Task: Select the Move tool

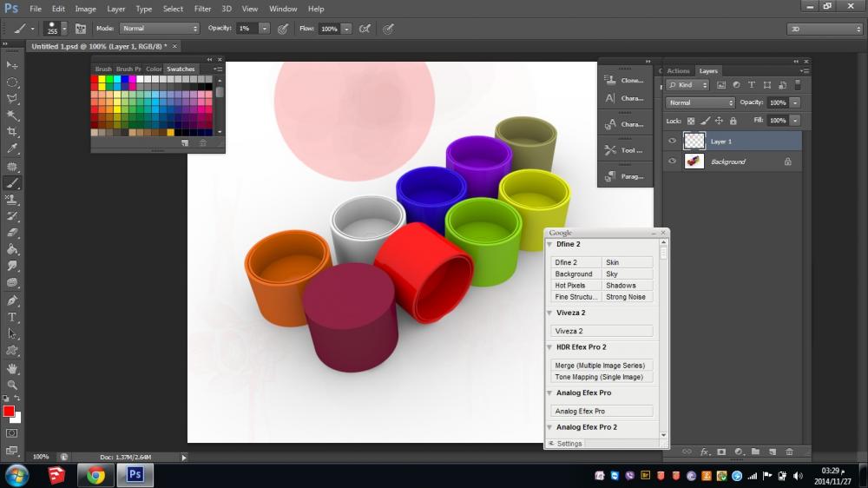Action: point(12,65)
